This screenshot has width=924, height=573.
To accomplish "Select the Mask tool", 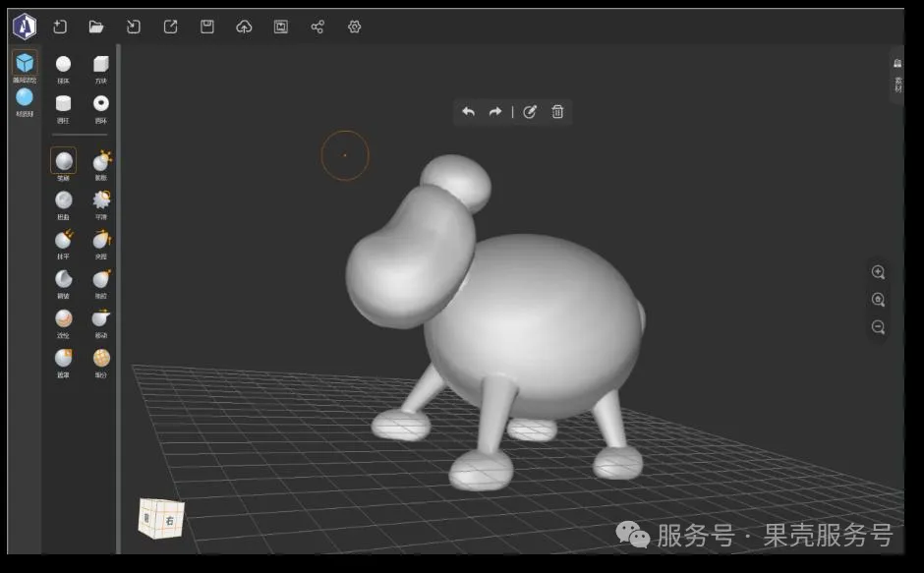I will [63, 363].
